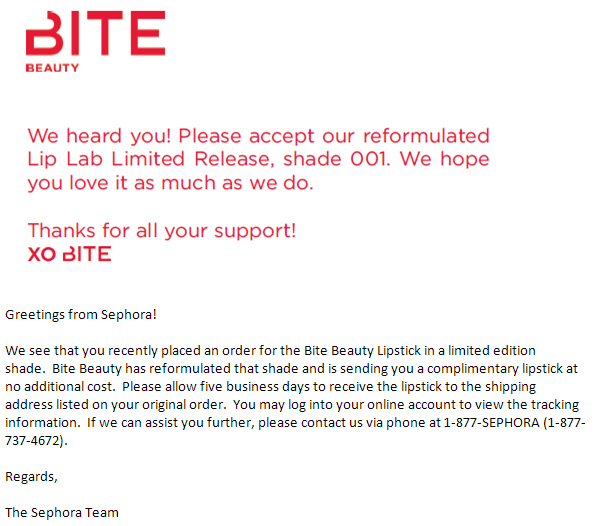This screenshot has width=595, height=526.
Task: Click 'The Sephora Team' signature
Action: (62, 512)
